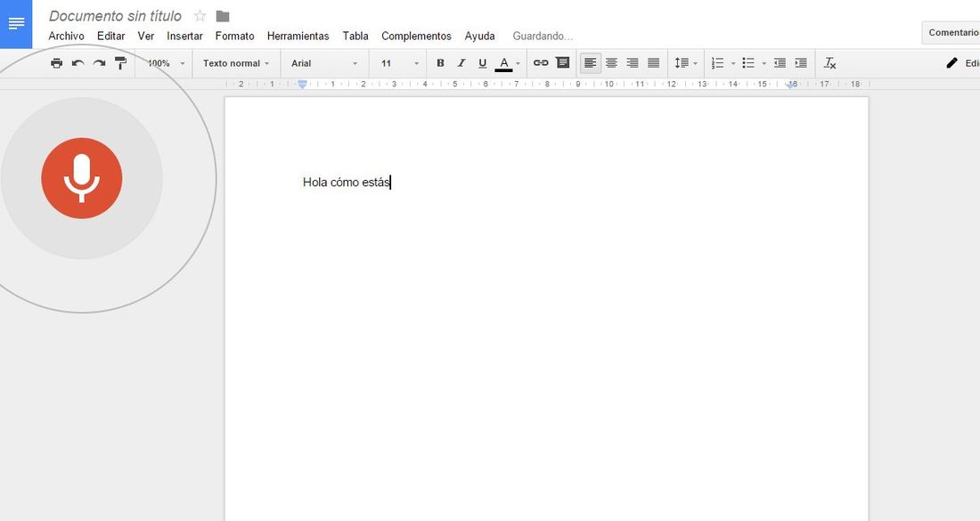Viewport: 980px width, 521px height.
Task: Center align text
Action: (x=611, y=63)
